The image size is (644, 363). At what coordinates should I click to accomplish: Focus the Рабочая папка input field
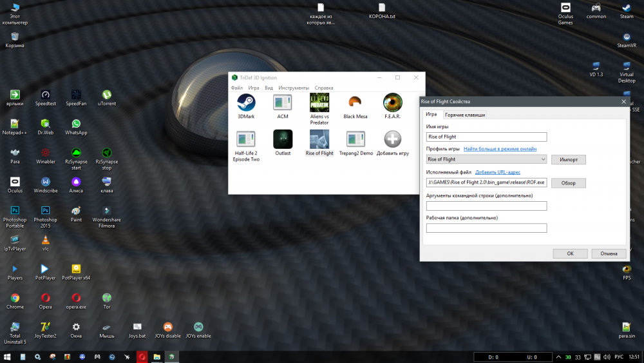point(486,228)
